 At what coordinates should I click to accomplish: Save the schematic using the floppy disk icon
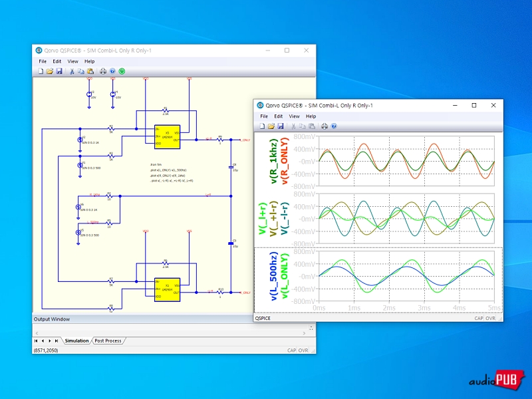coord(59,71)
